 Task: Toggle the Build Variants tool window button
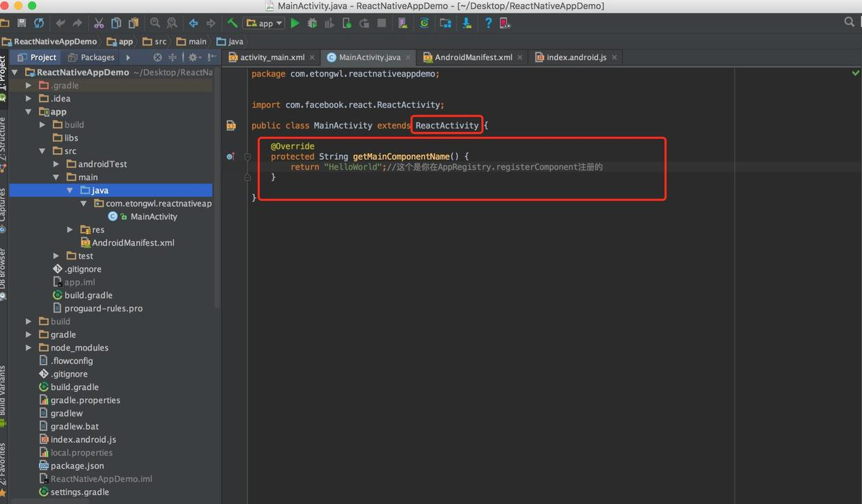(x=3, y=396)
